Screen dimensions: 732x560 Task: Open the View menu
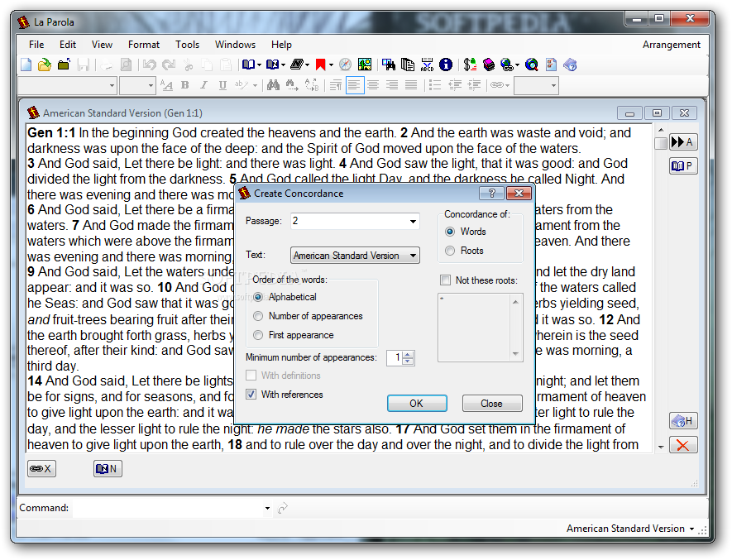pos(102,45)
